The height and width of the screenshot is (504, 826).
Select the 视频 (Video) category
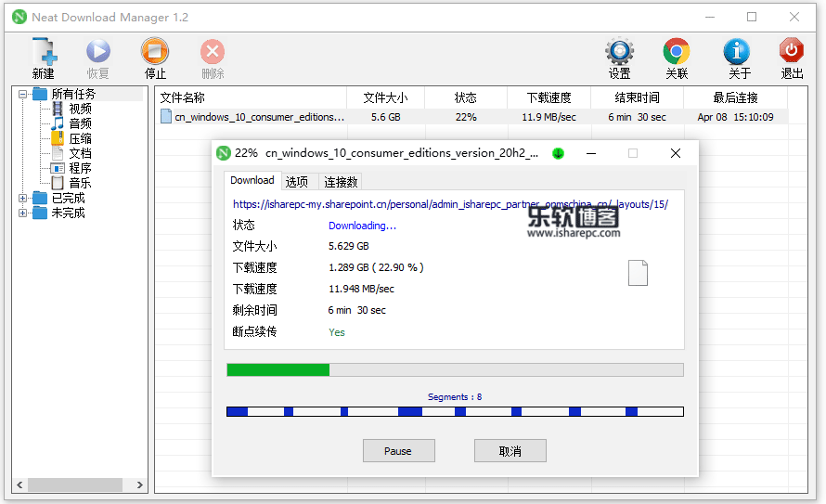tap(80, 109)
